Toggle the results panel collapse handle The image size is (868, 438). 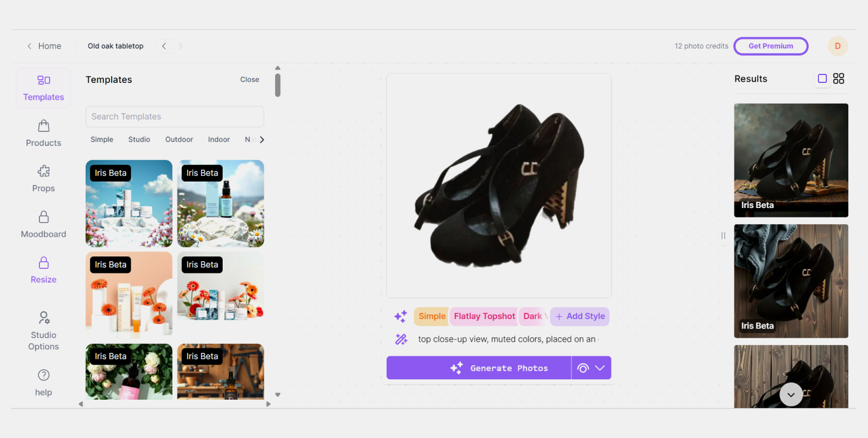pos(723,236)
